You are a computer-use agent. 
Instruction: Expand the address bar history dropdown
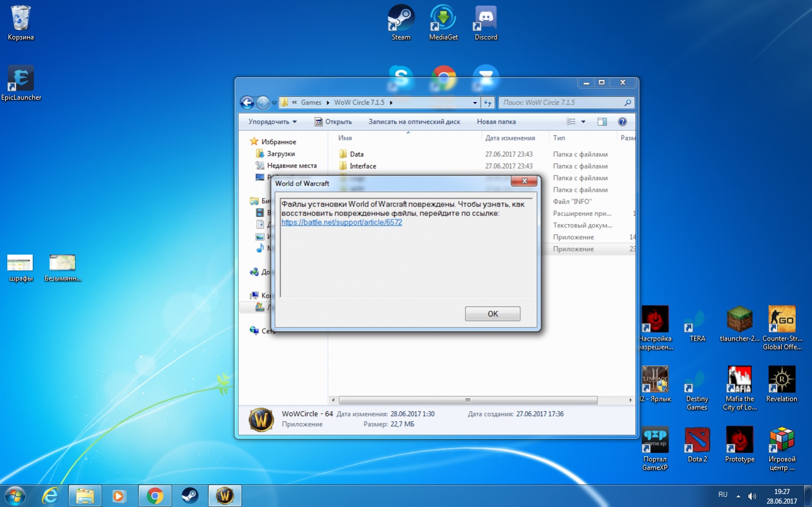click(475, 103)
